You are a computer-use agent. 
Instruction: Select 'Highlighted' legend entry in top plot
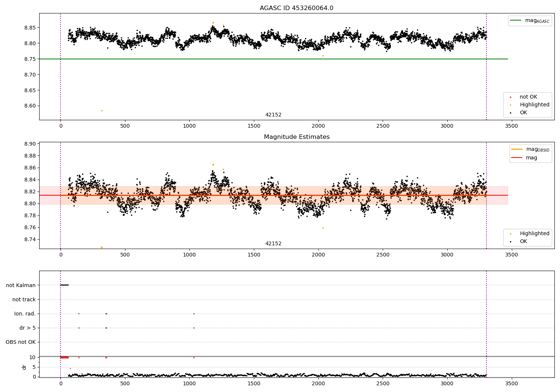529,105
